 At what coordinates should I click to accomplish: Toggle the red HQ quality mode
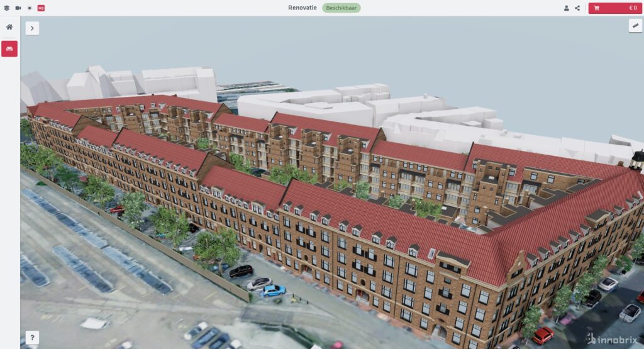pyautogui.click(x=41, y=8)
